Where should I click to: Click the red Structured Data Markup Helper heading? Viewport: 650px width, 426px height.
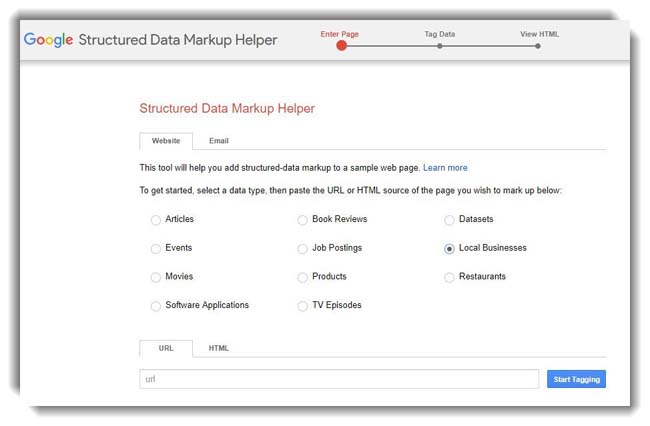pos(227,108)
